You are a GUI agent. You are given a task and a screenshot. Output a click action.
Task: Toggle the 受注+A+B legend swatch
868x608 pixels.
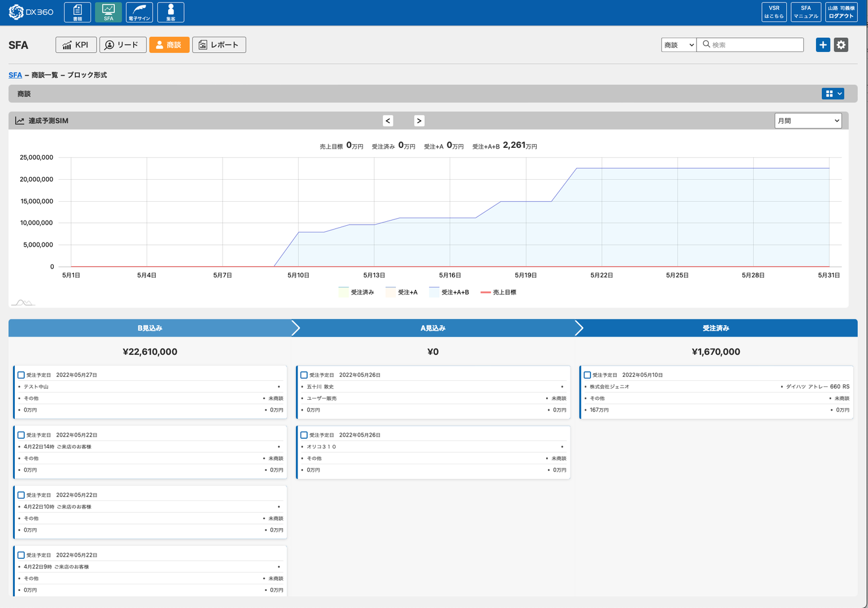[435, 292]
